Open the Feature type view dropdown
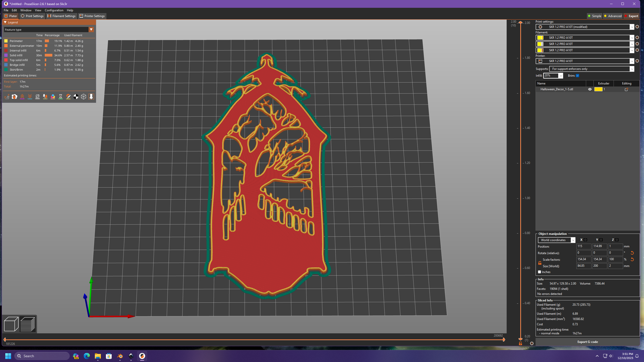Screen dimensions: 644x362 coord(91,30)
